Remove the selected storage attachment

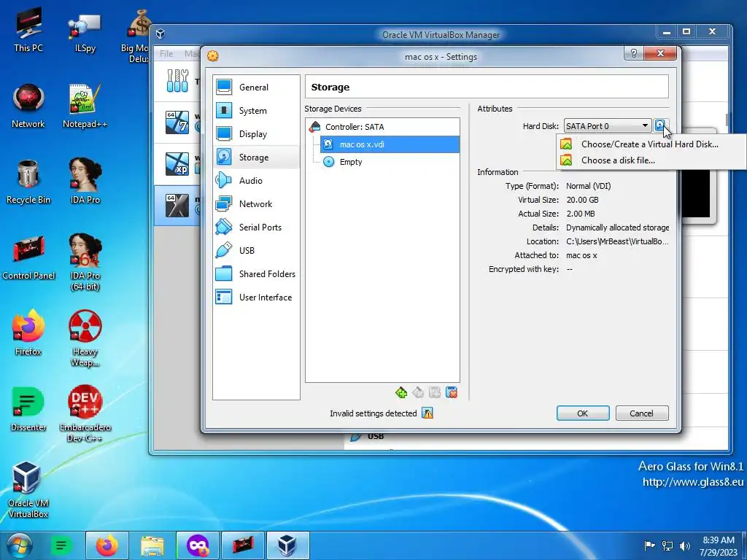click(x=451, y=392)
